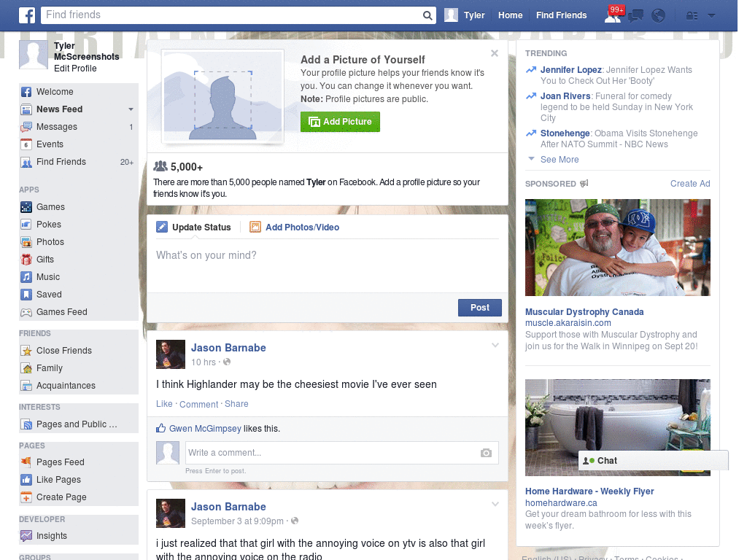Click the 10 hrs timestamp on post
Viewport: 747px width, 560px height.
point(204,362)
